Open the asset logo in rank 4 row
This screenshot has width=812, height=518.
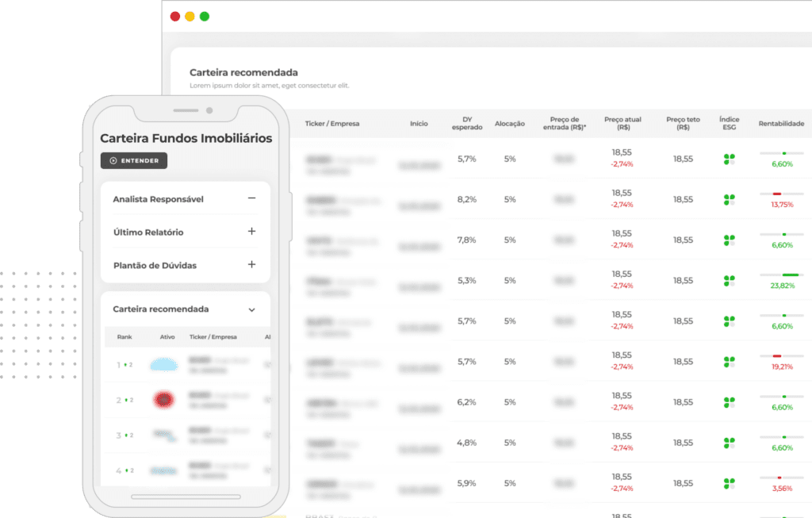click(163, 470)
